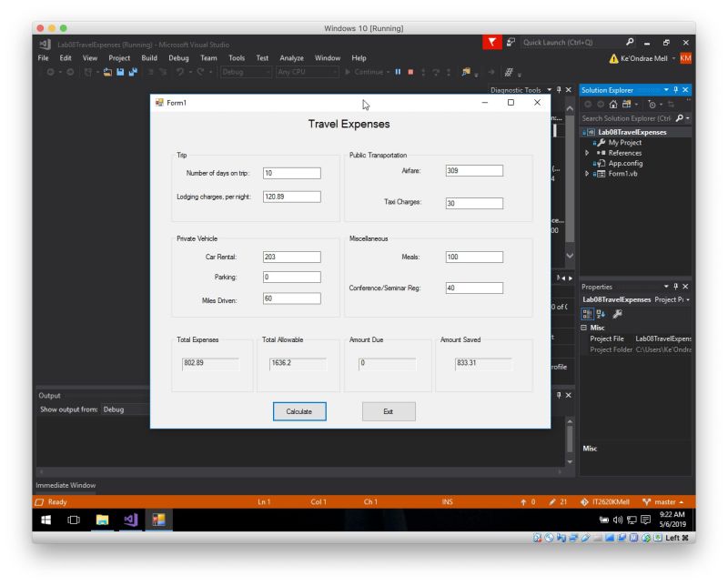Click the account warning triangle icon
Viewport: 728px width, 586px height.
(x=613, y=58)
